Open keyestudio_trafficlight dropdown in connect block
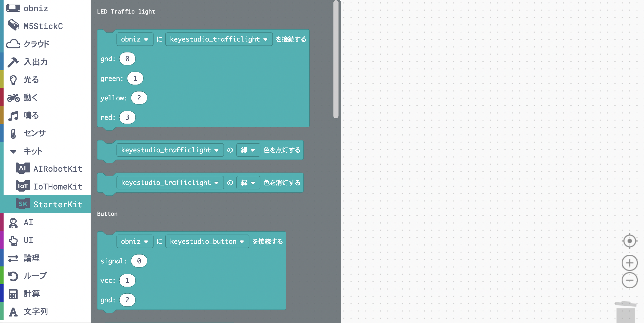The height and width of the screenshot is (323, 644). coord(219,39)
